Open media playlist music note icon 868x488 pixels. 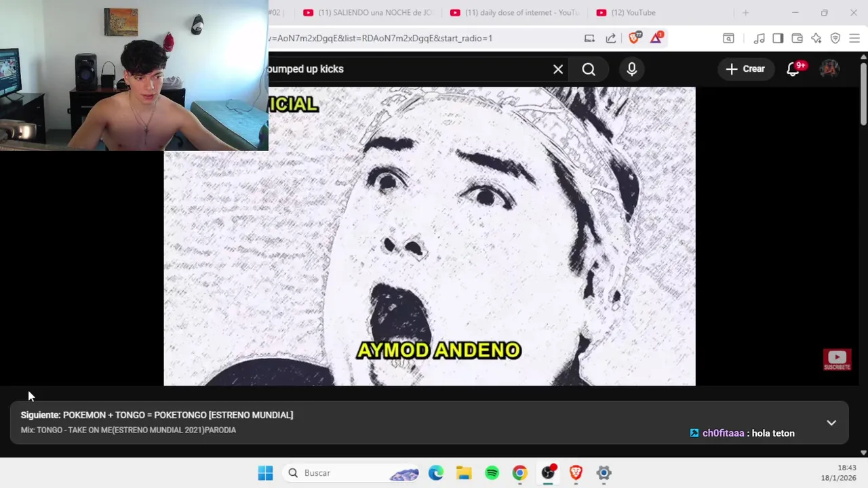tap(759, 39)
